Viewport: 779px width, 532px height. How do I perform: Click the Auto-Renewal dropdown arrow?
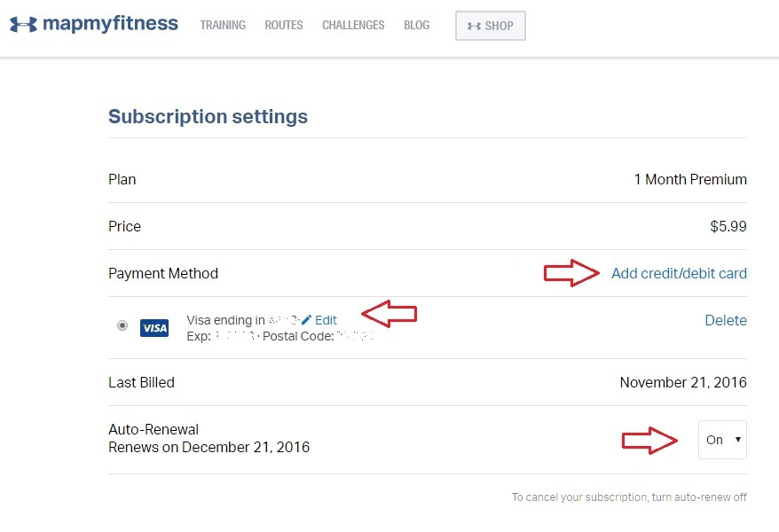pos(738,439)
